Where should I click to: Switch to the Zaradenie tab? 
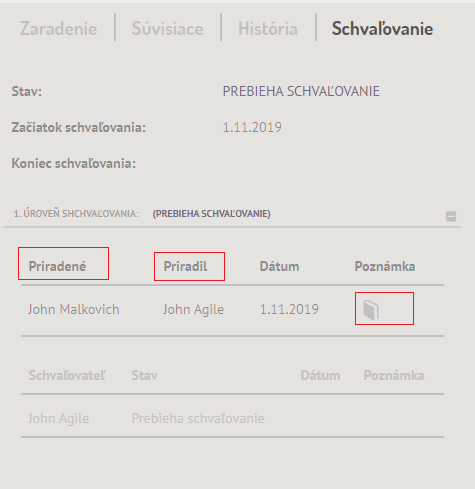point(58,29)
